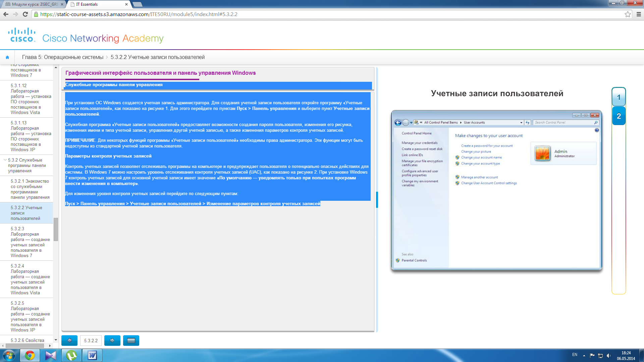This screenshot has height=362, width=644.
Task: Click the User Accounts screenshot image
Action: (x=496, y=190)
